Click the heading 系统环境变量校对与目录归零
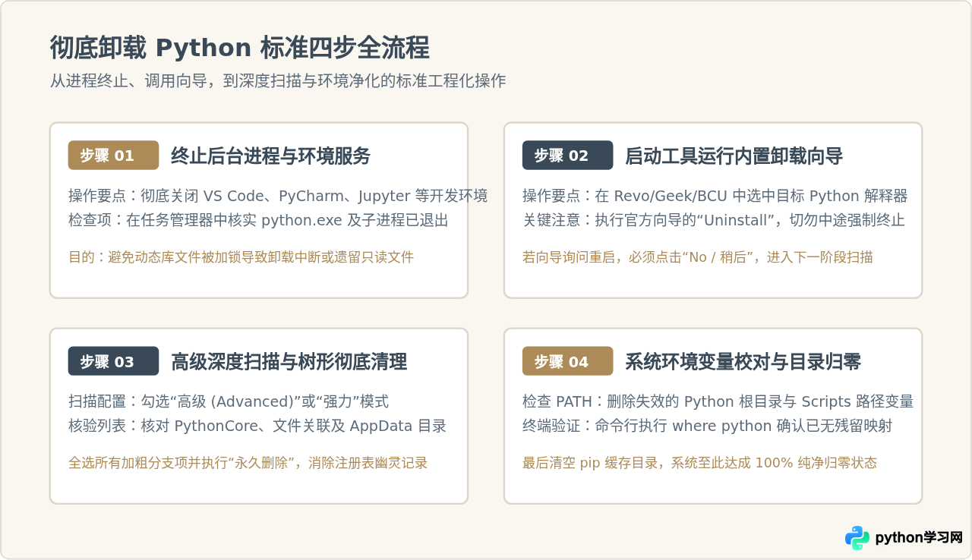The width and height of the screenshot is (972, 560). 743,362
